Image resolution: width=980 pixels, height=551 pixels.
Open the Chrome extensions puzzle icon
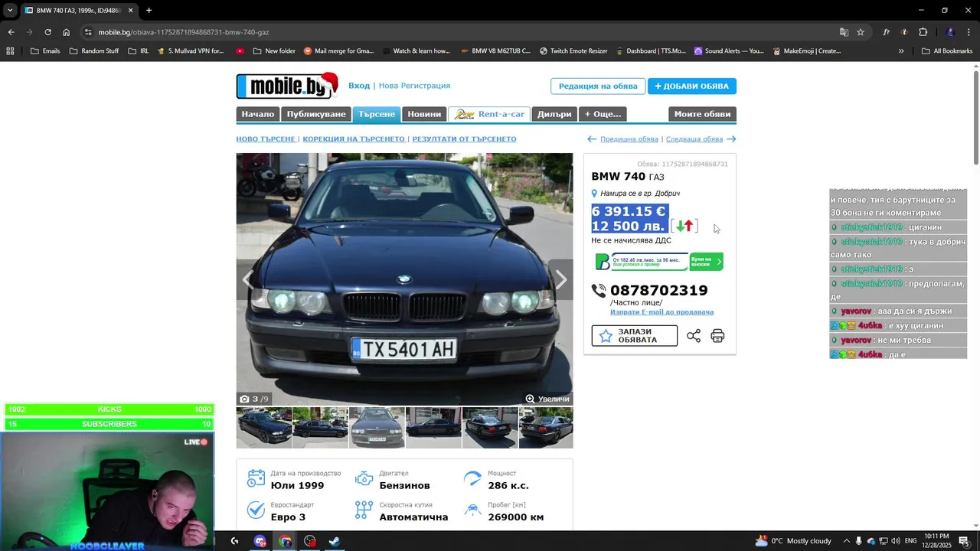pyautogui.click(x=923, y=32)
